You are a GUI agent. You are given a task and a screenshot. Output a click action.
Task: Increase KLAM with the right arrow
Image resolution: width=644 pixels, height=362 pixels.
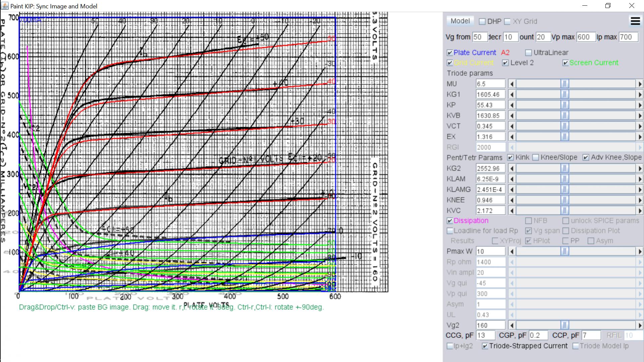pos(640,179)
